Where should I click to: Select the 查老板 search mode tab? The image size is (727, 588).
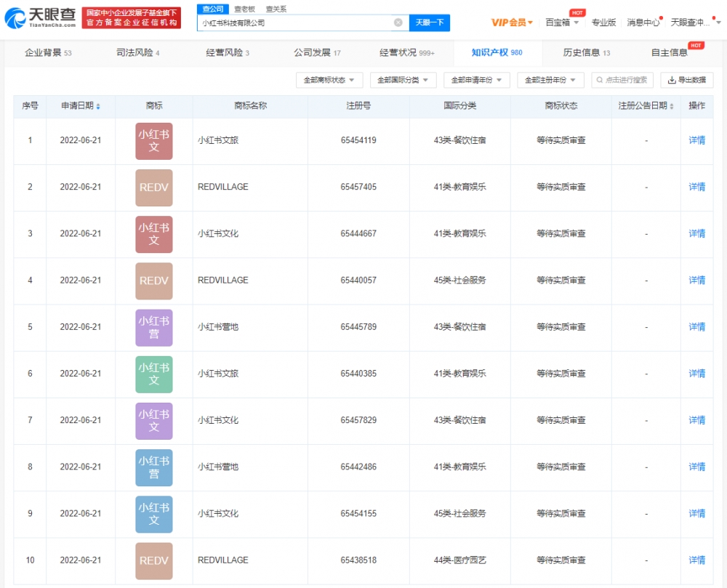(x=244, y=9)
